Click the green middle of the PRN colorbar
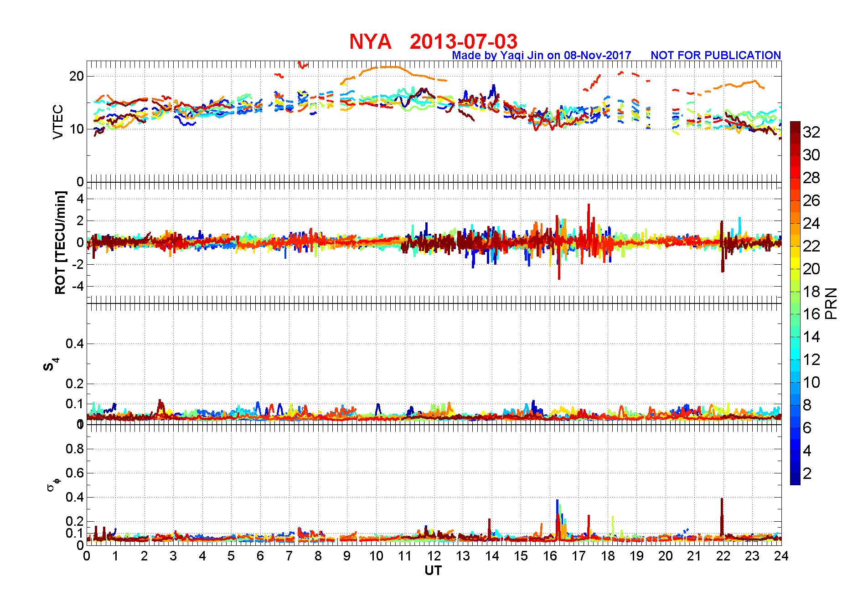This screenshot has width=868, height=606. pyautogui.click(x=795, y=303)
